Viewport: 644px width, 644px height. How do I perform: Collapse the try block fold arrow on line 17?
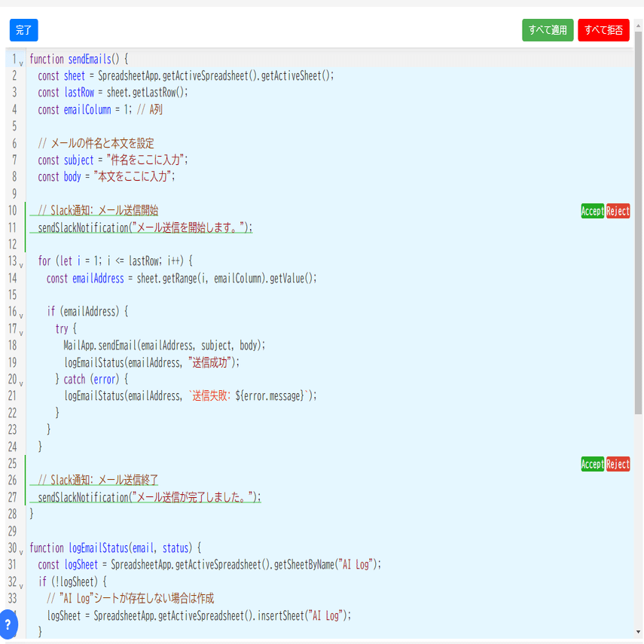[21, 333]
